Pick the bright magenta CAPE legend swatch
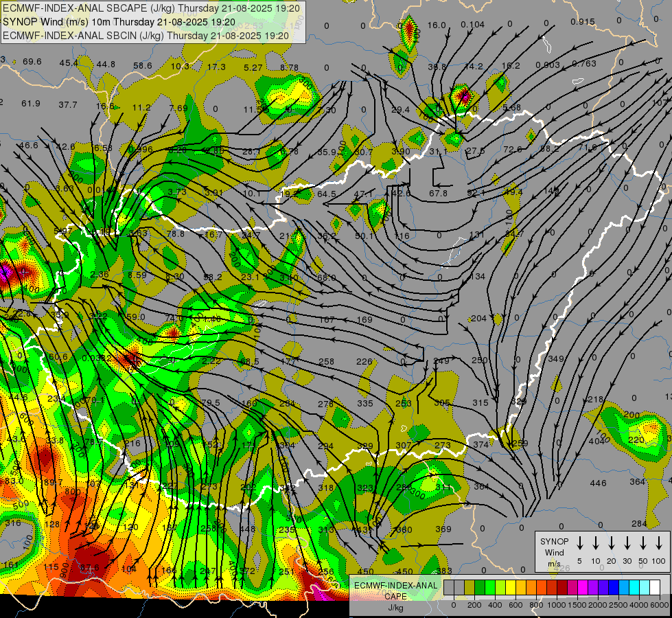 click(583, 588)
